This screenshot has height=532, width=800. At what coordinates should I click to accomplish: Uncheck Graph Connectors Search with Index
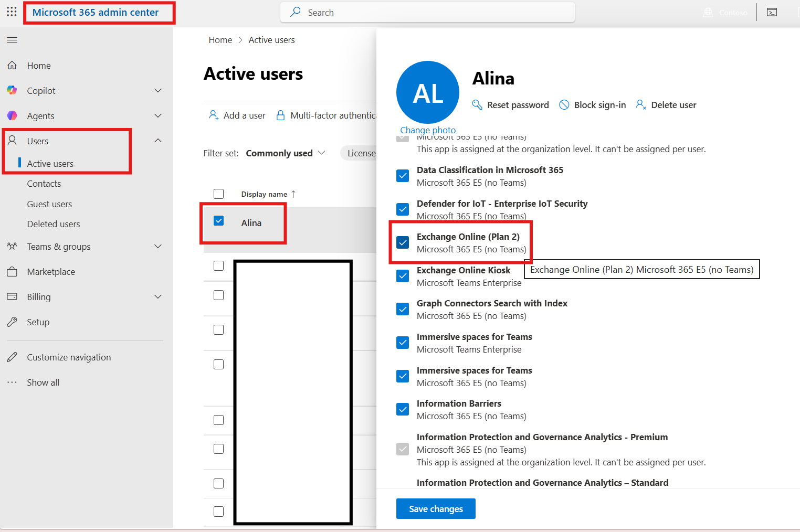coord(403,309)
